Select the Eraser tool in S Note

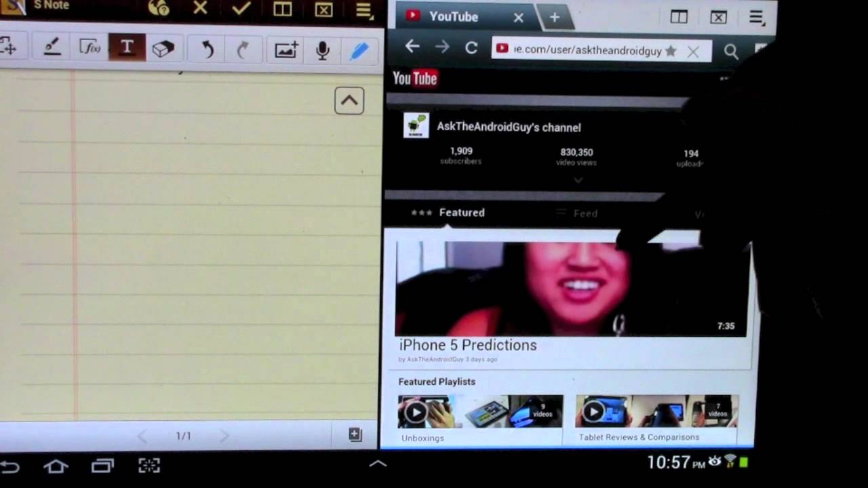point(163,49)
